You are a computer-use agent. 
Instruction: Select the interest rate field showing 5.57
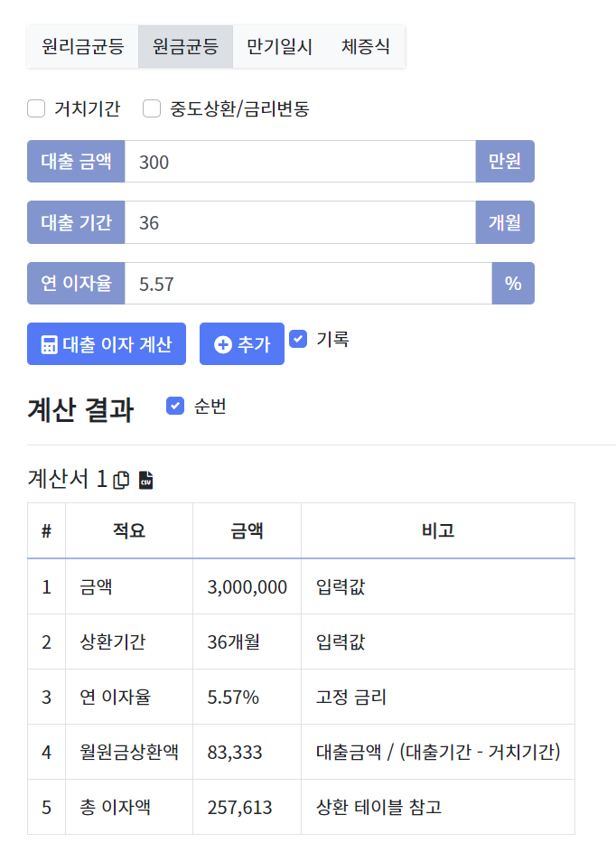[298, 283]
